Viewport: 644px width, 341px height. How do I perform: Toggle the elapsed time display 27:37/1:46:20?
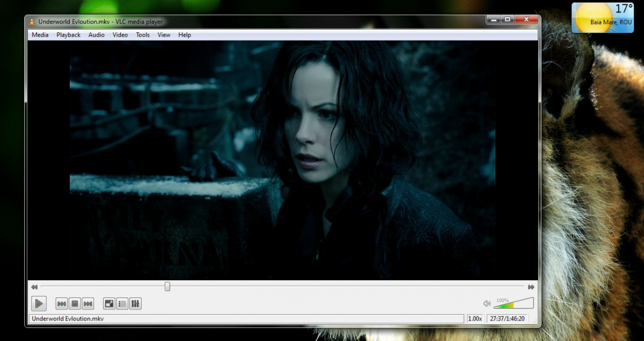(507, 319)
